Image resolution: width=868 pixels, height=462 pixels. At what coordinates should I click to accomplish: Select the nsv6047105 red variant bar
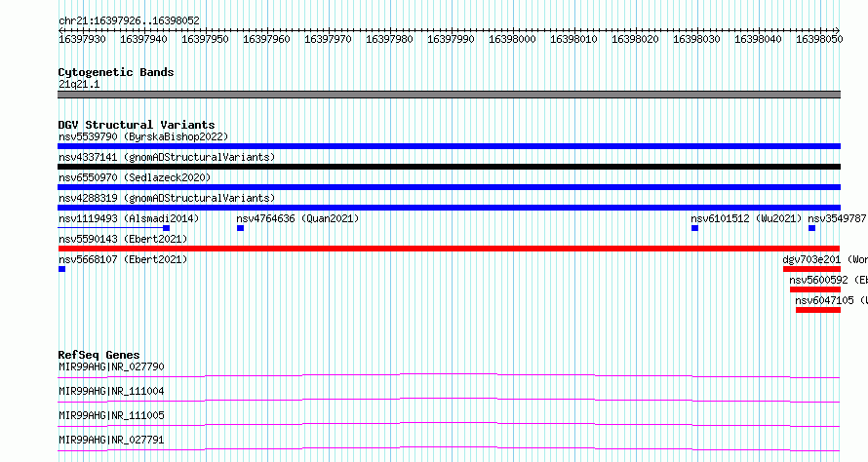pyautogui.click(x=818, y=310)
